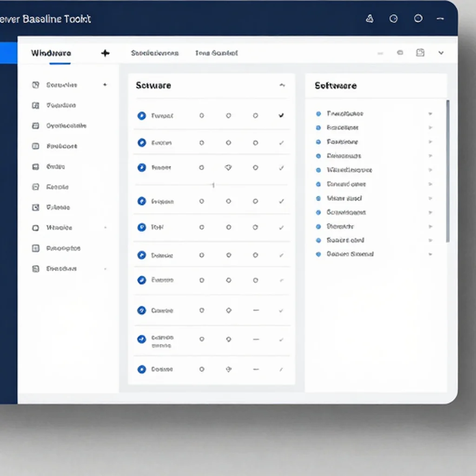
Task: Click the second sidebar item's icon
Action: tap(35, 106)
